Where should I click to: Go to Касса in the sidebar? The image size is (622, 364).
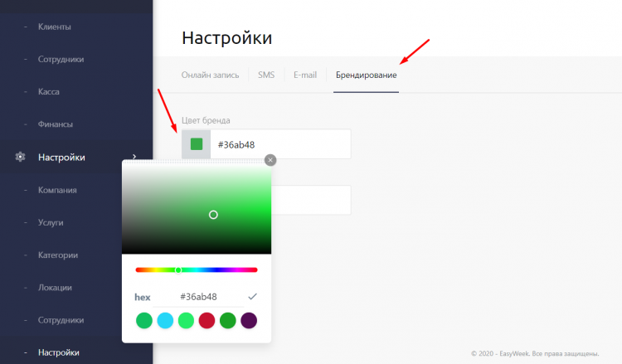pos(48,92)
